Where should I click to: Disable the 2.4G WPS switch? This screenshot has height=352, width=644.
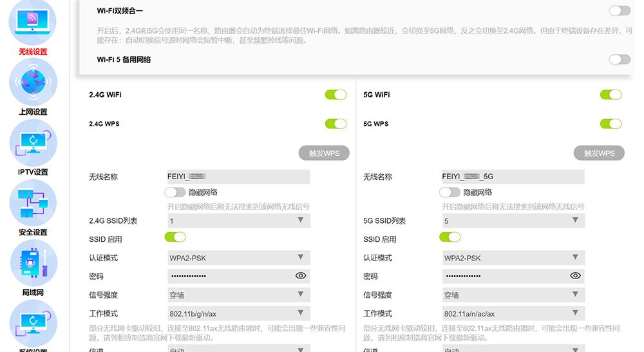pos(336,124)
